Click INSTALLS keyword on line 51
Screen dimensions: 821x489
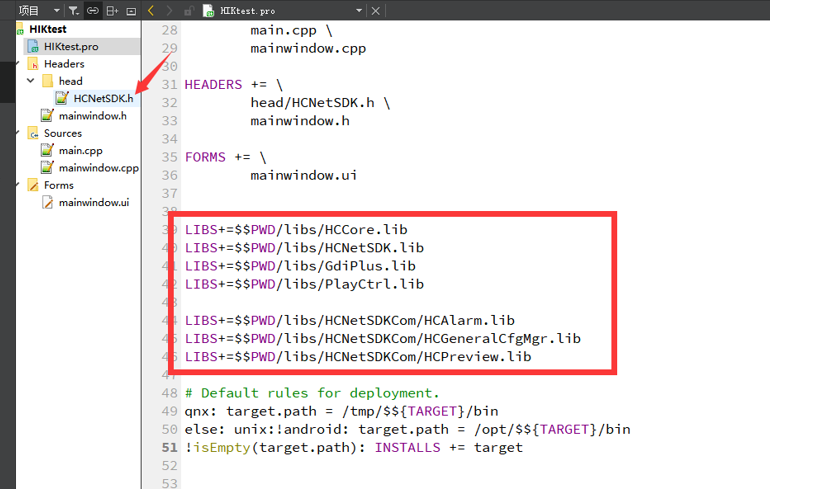tap(407, 448)
